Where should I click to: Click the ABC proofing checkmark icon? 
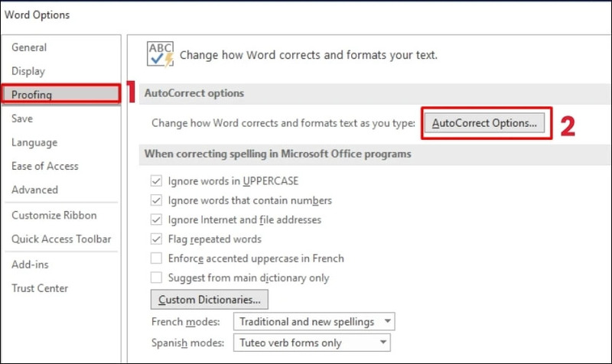(x=160, y=54)
